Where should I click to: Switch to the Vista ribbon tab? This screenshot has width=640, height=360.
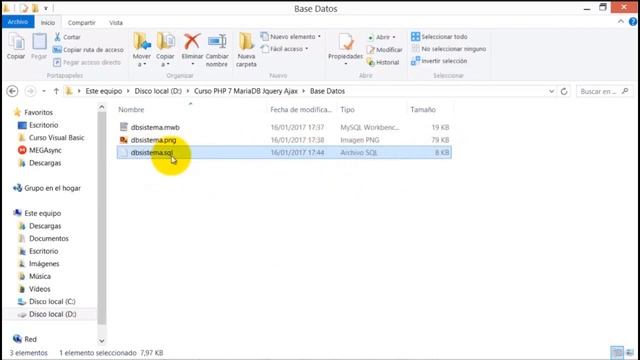[x=116, y=23]
